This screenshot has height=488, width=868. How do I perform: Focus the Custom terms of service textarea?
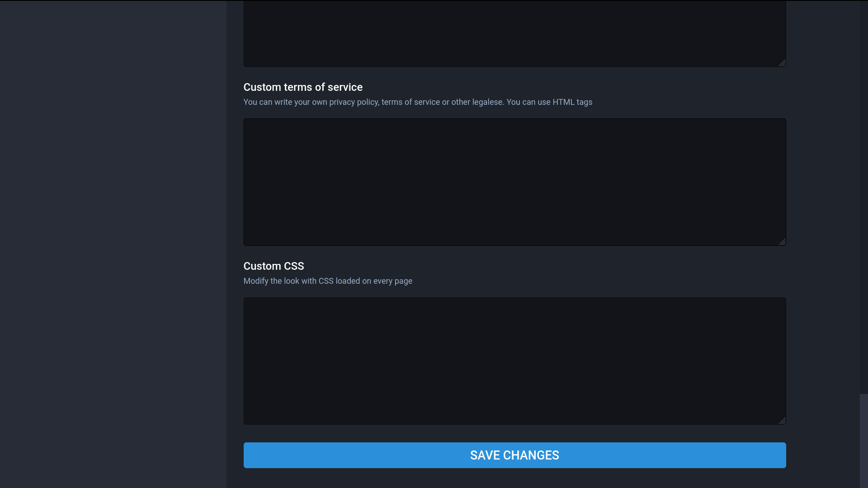pos(514,182)
